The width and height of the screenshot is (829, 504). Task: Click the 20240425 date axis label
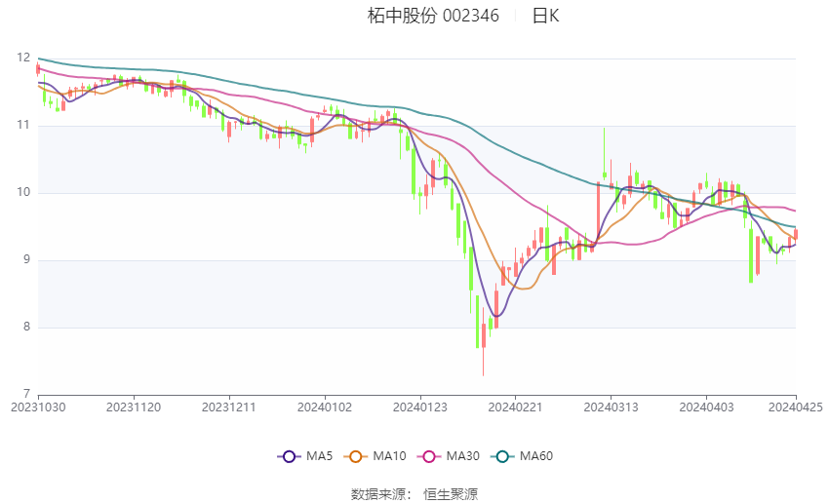tap(795, 406)
